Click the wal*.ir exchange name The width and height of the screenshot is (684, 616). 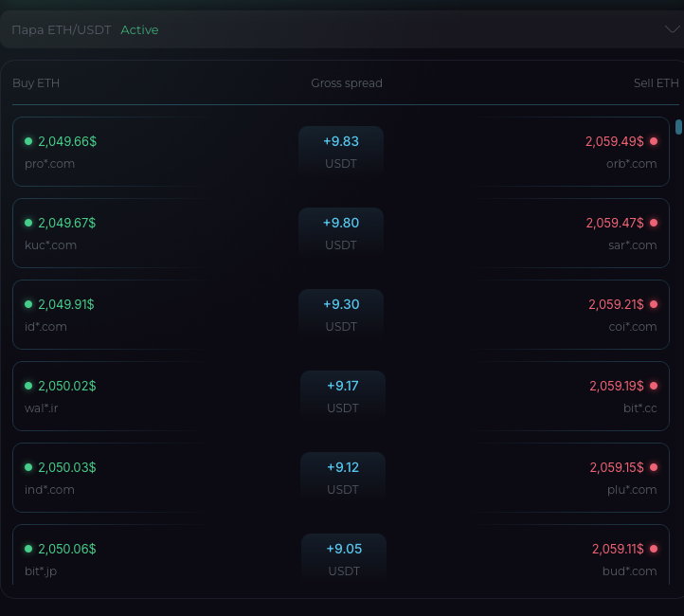[42, 408]
